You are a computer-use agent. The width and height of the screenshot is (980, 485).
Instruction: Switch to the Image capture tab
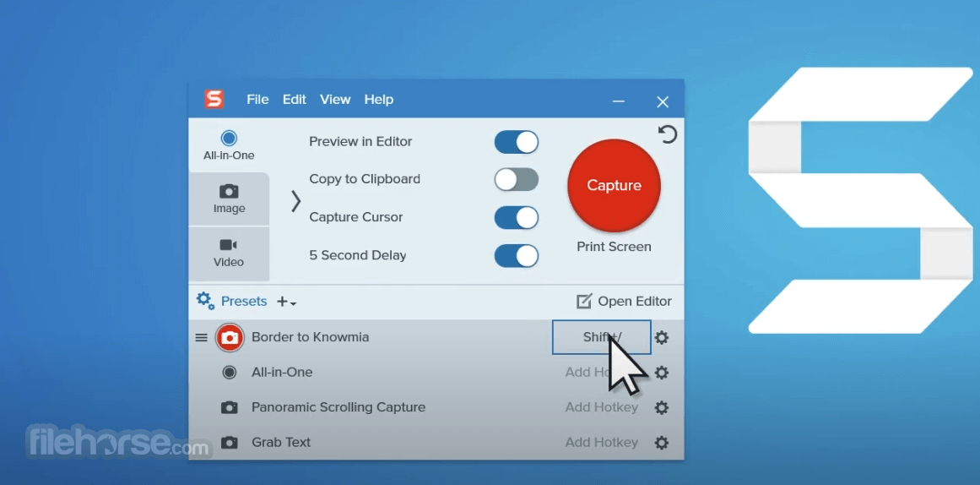(x=229, y=199)
